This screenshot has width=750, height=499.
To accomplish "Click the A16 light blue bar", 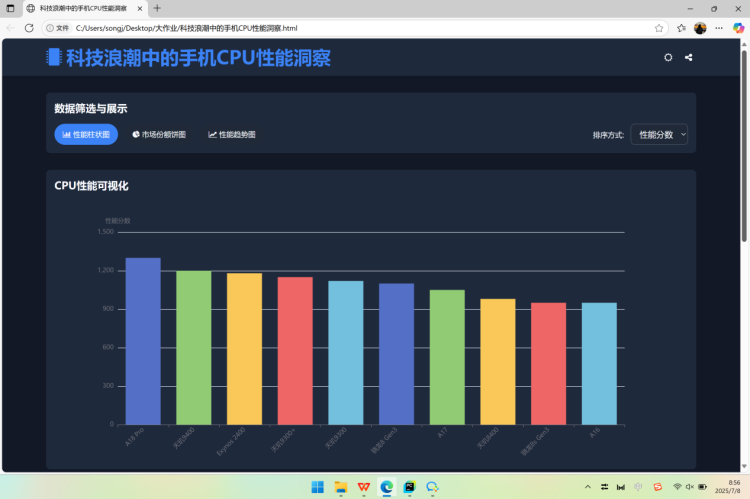I will (599, 364).
